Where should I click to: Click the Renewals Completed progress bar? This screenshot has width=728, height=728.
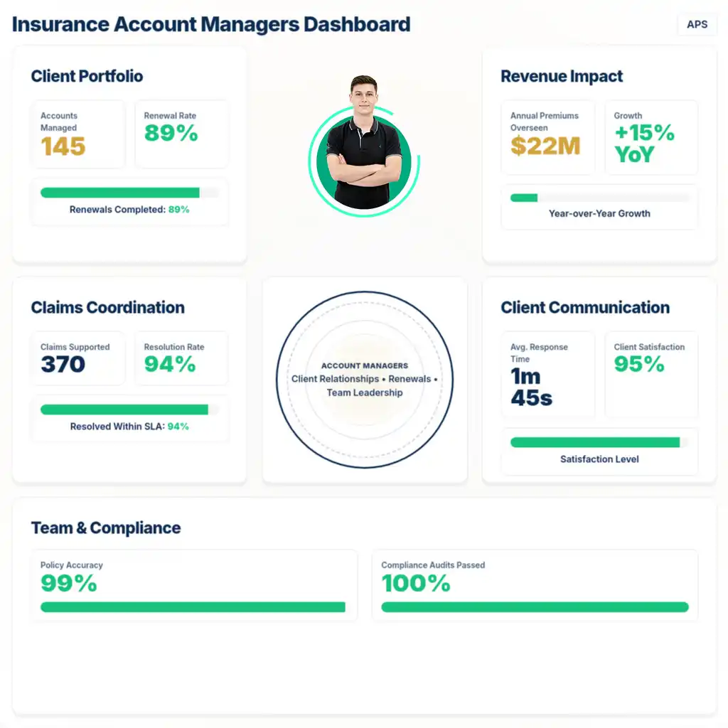click(x=129, y=193)
